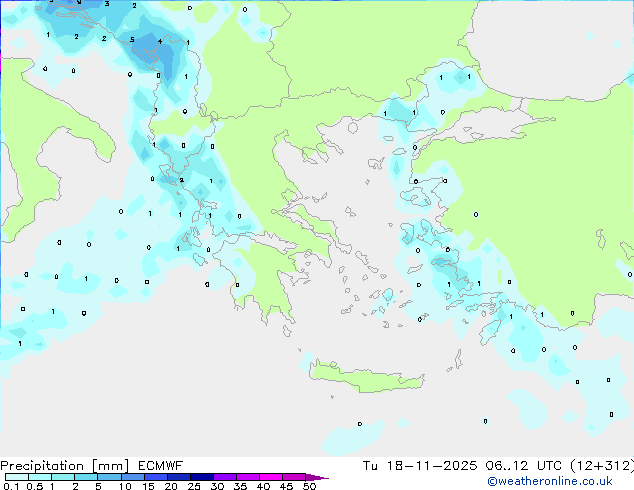Click the '40' legend label
The height and width of the screenshot is (490, 634).
click(x=263, y=486)
